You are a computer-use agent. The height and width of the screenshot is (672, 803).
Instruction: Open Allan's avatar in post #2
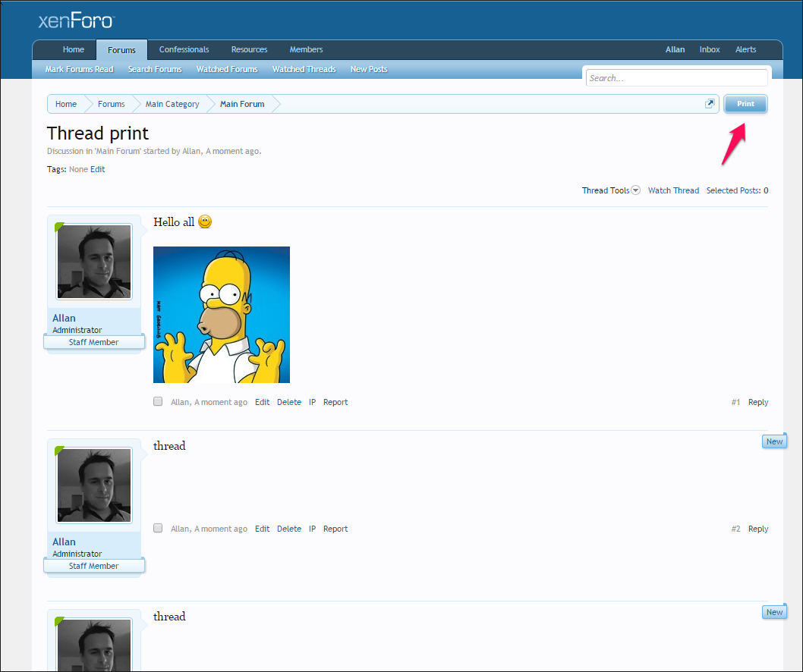(x=93, y=485)
